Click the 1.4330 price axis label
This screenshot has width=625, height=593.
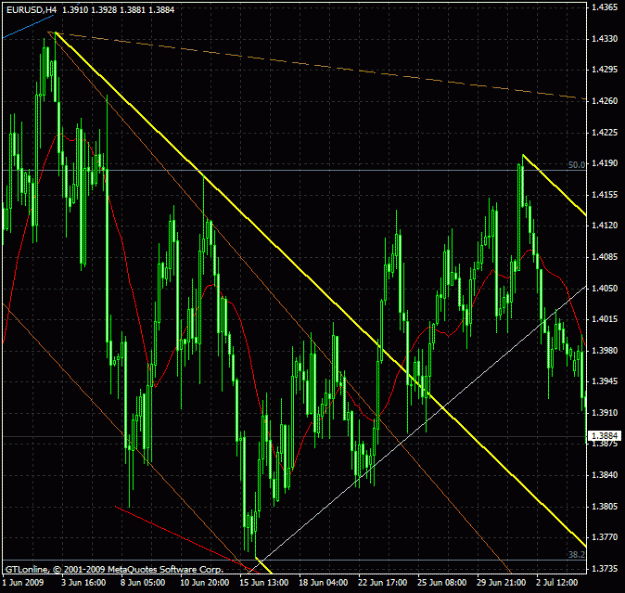click(605, 39)
